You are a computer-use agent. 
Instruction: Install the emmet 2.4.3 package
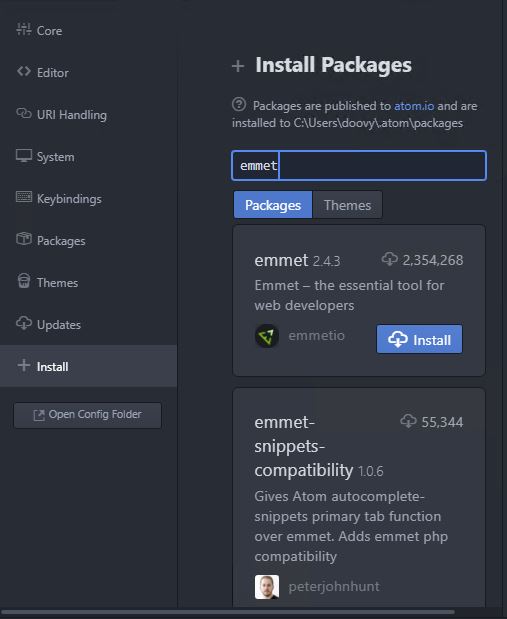point(419,339)
